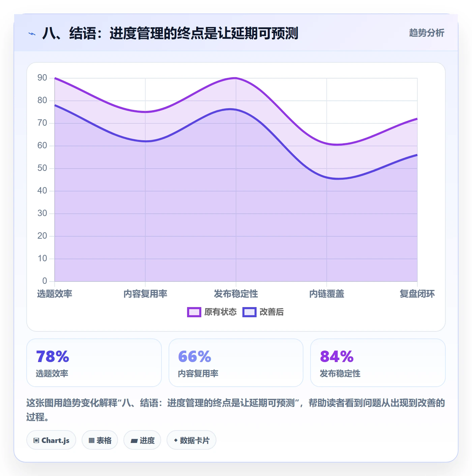The height and width of the screenshot is (476, 472).
Task: Click the 改善后 legend label
Action: [x=272, y=312]
